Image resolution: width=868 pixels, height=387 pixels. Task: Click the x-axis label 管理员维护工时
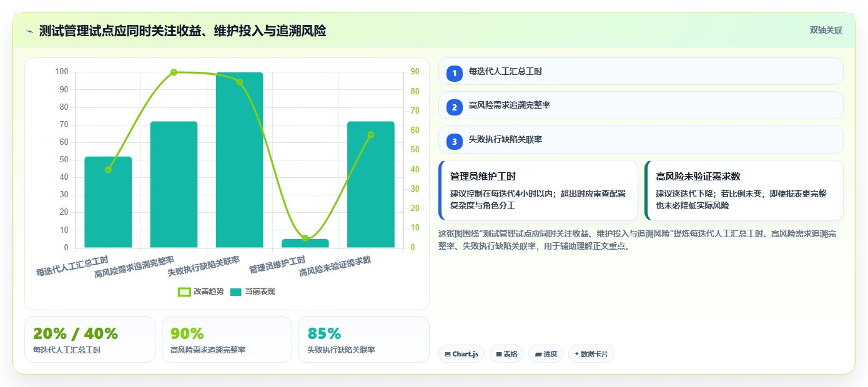tap(277, 265)
